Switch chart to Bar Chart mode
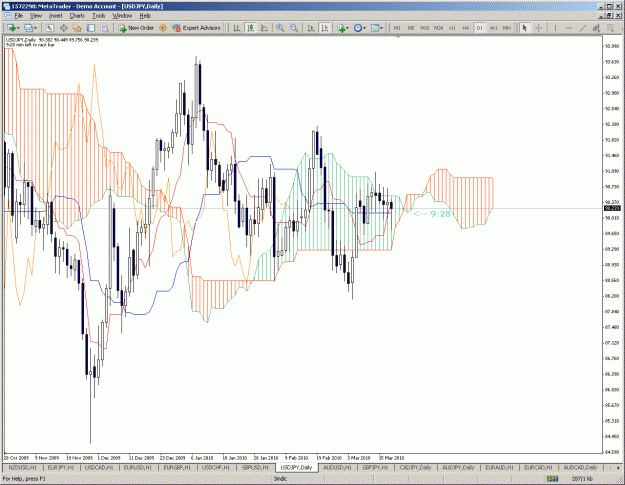Viewport: 625px width, 485px height. pos(237,28)
